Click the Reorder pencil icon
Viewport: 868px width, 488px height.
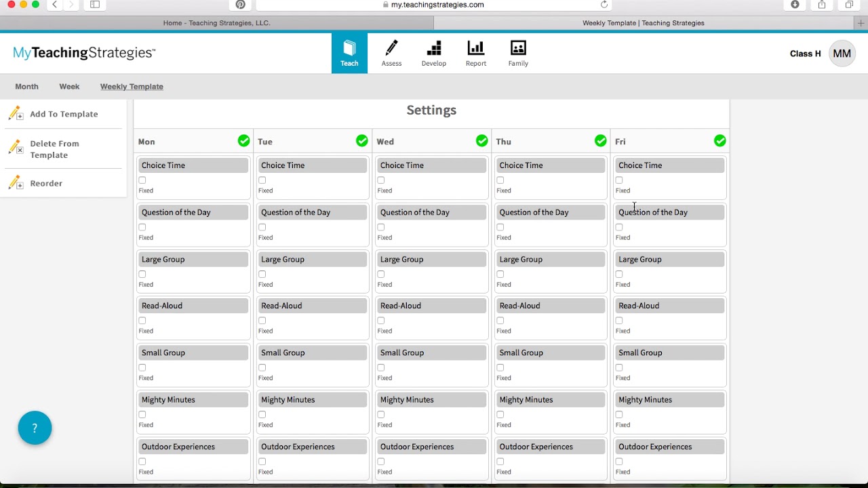(x=16, y=182)
